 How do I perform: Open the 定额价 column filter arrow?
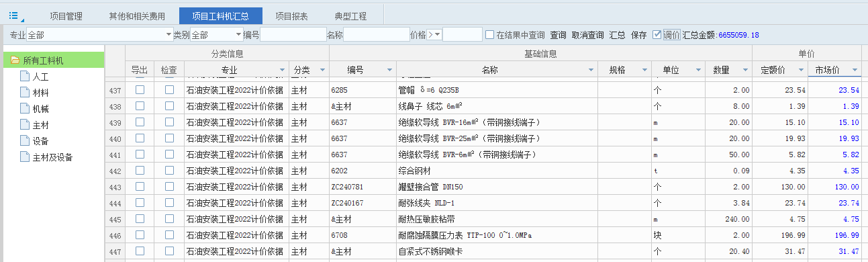click(801, 70)
